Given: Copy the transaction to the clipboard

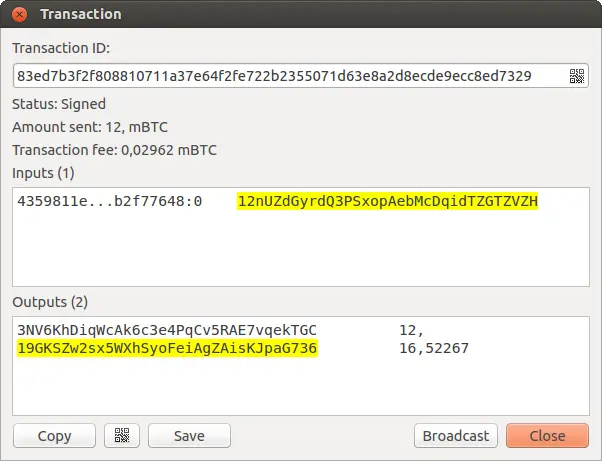Looking at the screenshot, I should 54,436.
